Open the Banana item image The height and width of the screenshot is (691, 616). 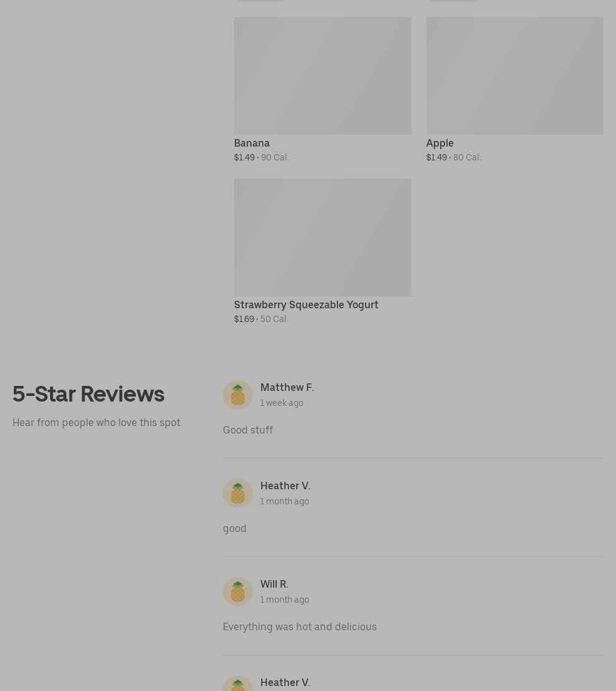click(323, 75)
